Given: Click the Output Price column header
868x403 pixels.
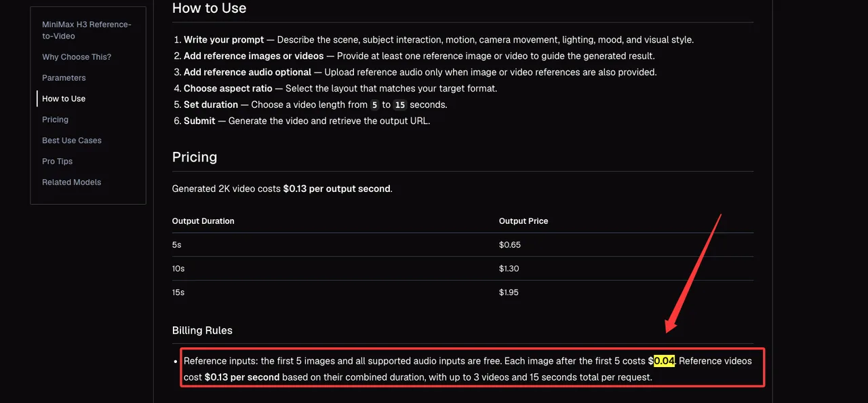Looking at the screenshot, I should click(x=524, y=221).
